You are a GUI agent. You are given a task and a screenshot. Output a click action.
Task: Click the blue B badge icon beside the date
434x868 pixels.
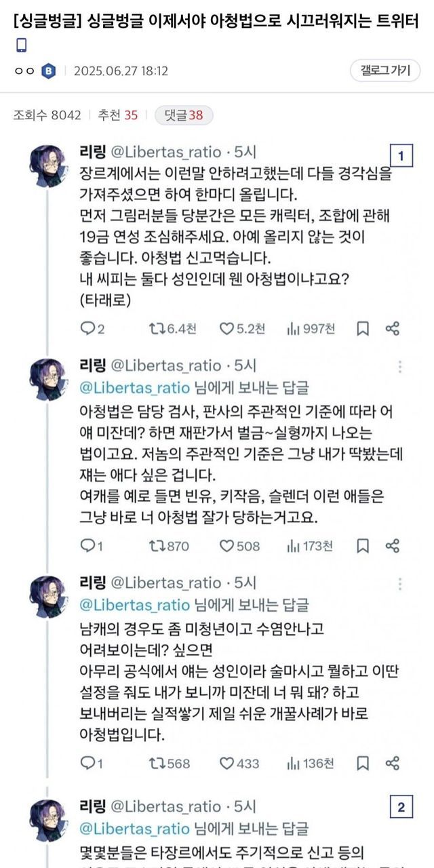point(49,71)
